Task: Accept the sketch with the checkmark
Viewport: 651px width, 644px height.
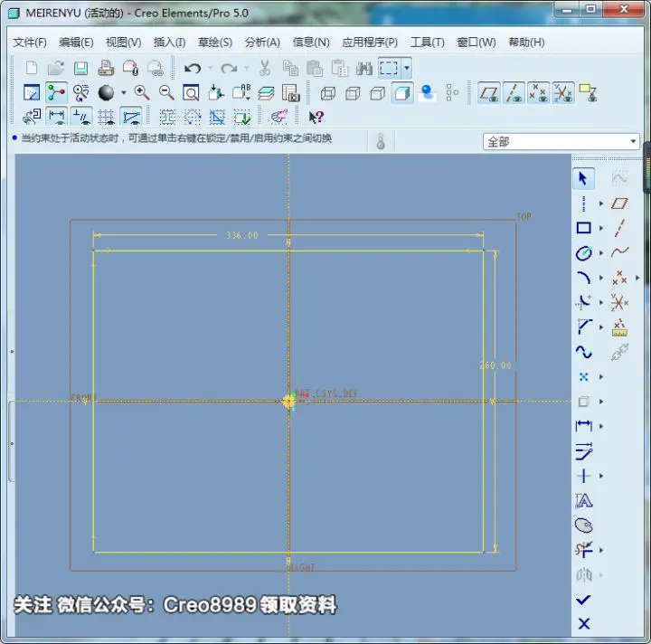Action: 583,600
